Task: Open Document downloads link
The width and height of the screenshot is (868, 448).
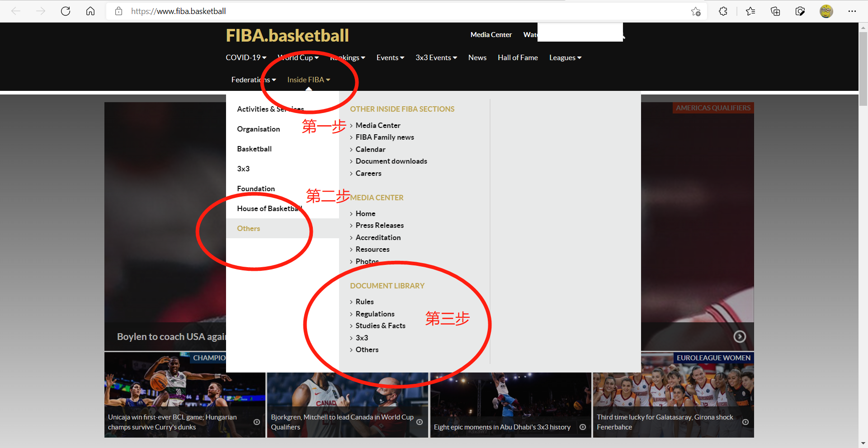Action: [391, 161]
